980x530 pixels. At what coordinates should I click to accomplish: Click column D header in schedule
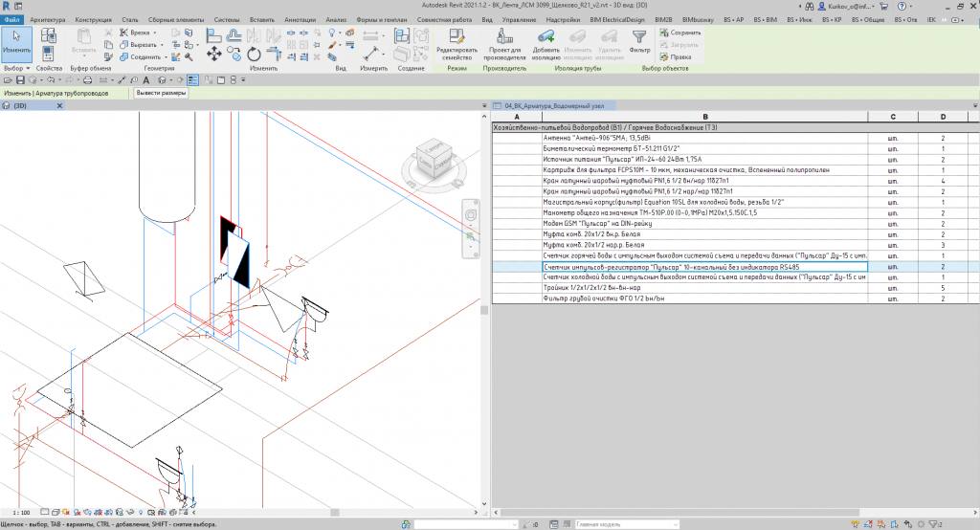tap(943, 117)
